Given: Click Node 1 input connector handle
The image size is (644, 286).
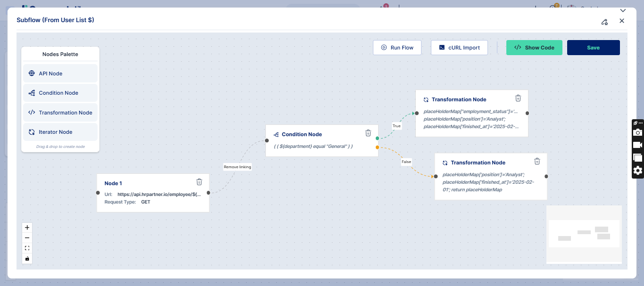Looking at the screenshot, I should (x=98, y=193).
